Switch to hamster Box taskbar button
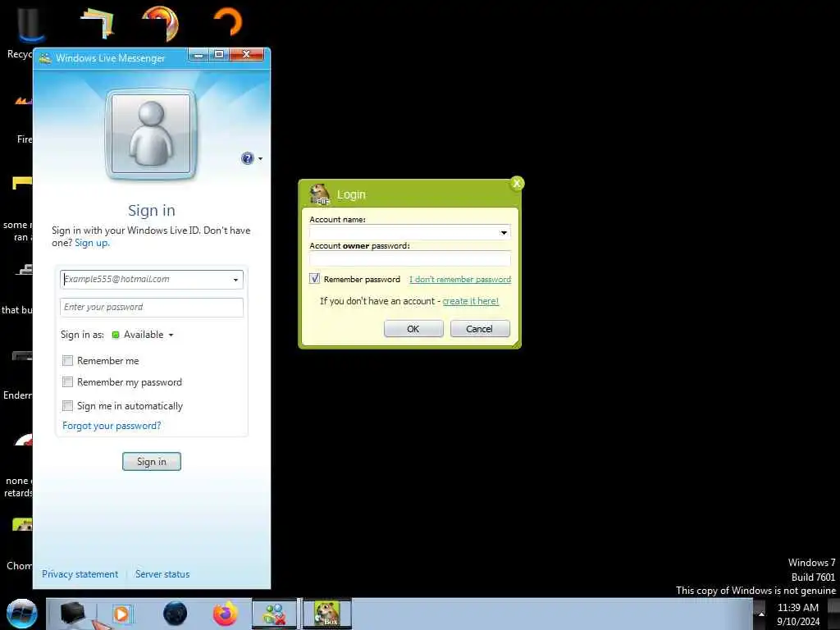Image resolution: width=840 pixels, height=630 pixels. pos(327,614)
